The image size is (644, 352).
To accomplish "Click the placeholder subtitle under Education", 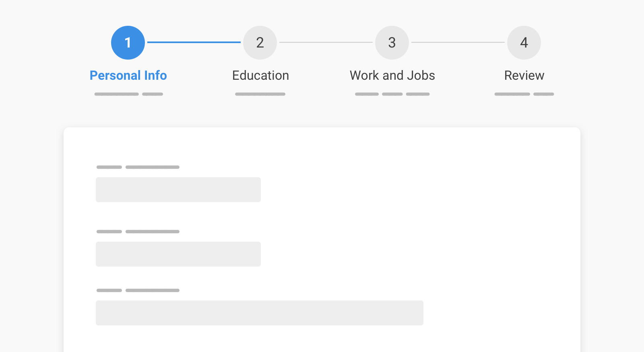I will [x=260, y=94].
